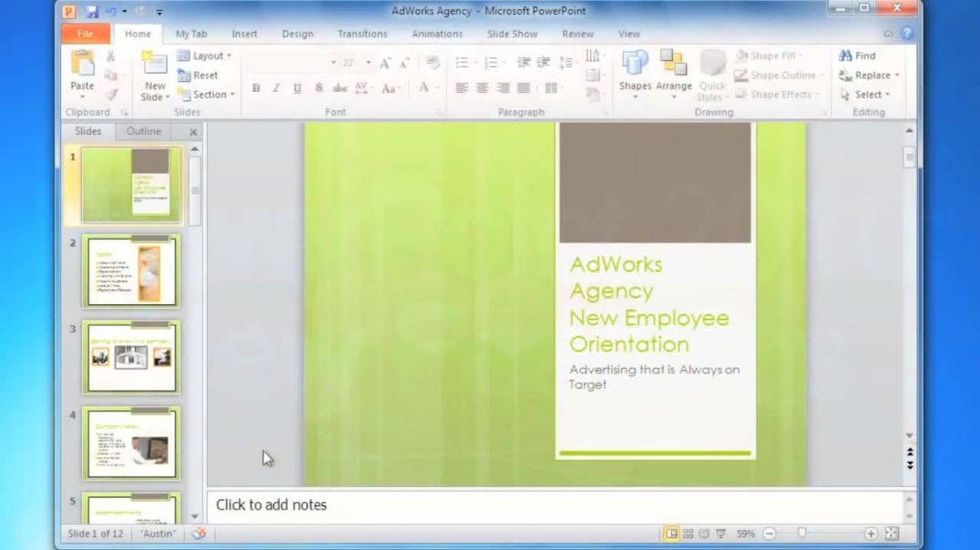Viewport: 980px width, 550px height.
Task: Click the spell check status icon
Action: pyautogui.click(x=199, y=534)
